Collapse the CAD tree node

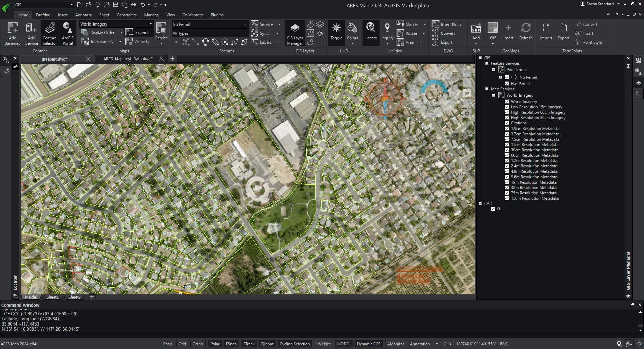[x=480, y=204]
